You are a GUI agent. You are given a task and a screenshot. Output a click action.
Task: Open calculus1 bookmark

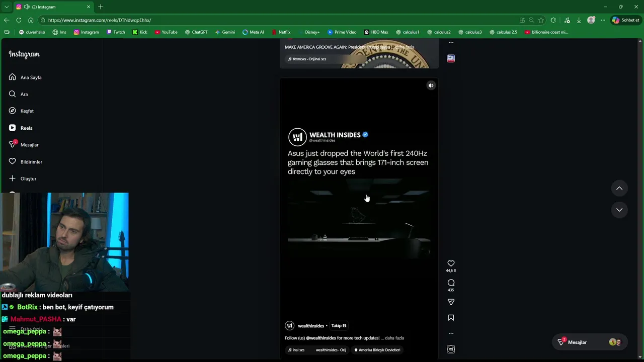coord(408,32)
